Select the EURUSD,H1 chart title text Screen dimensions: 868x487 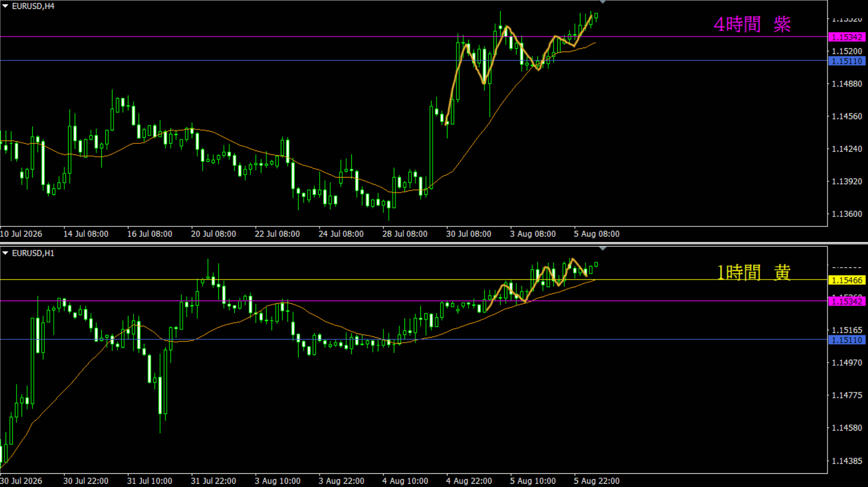(33, 253)
